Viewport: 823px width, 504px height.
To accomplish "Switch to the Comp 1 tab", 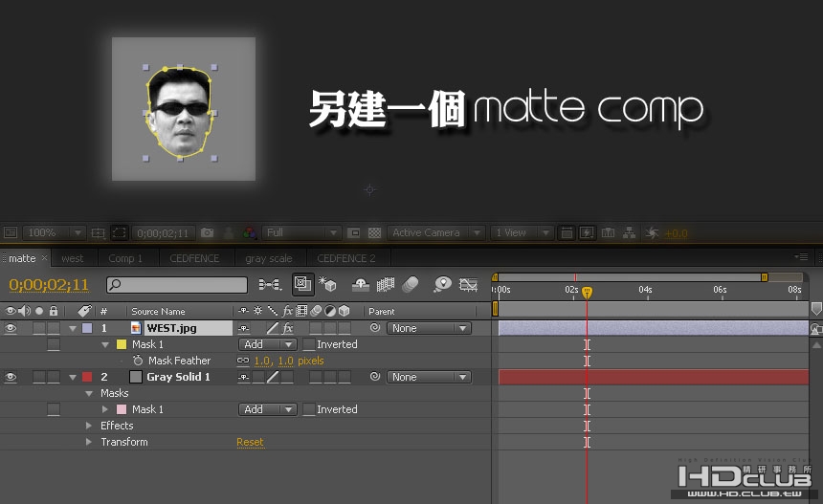I will pos(125,258).
